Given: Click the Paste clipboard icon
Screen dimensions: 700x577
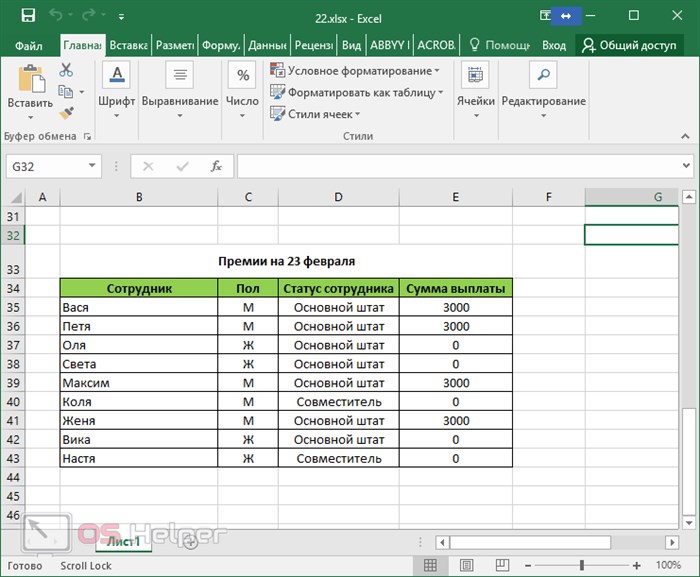Looking at the screenshot, I should click(x=31, y=79).
